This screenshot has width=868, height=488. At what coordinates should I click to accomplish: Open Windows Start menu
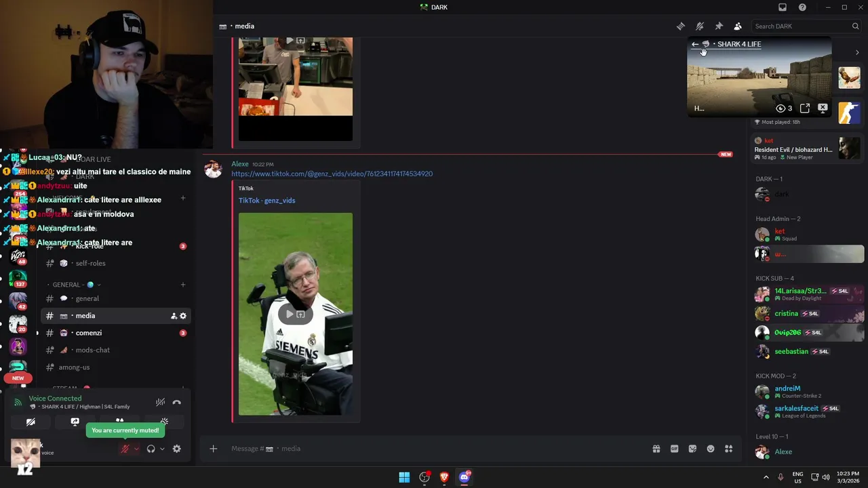tap(404, 477)
